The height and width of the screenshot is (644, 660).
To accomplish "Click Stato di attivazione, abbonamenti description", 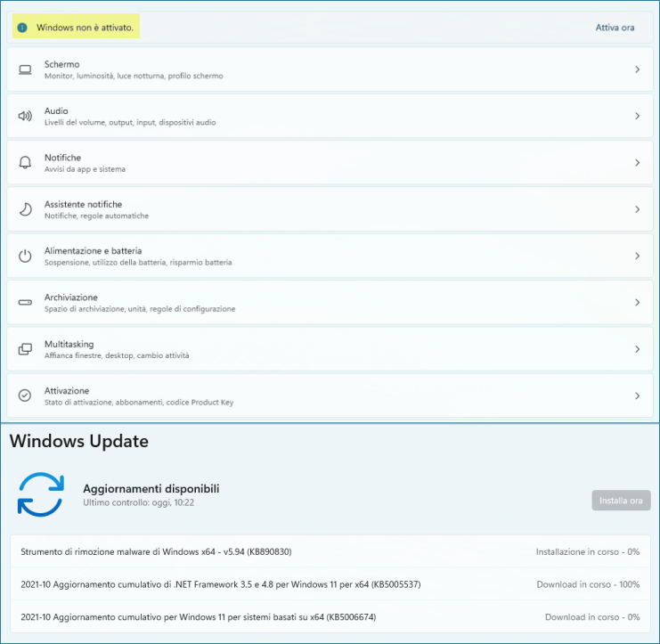I will [x=139, y=403].
